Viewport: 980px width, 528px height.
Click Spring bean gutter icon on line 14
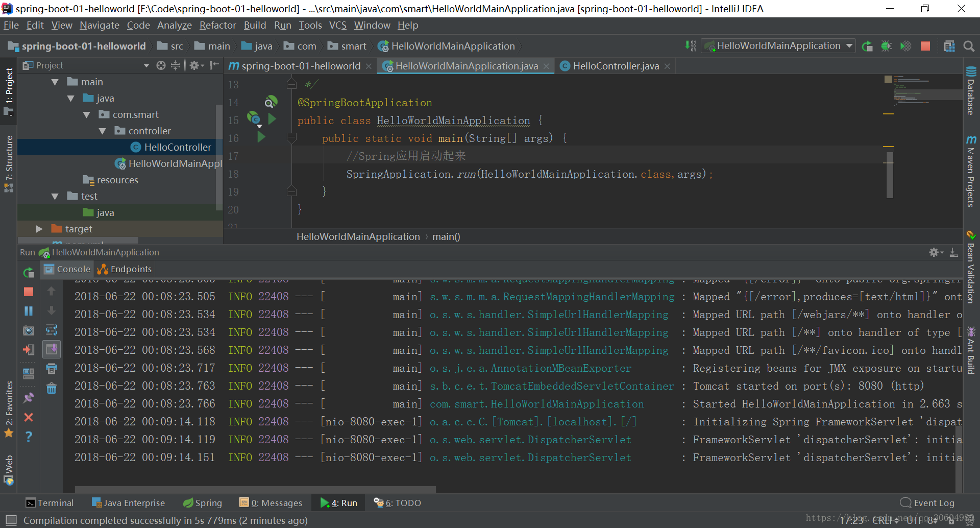click(271, 102)
